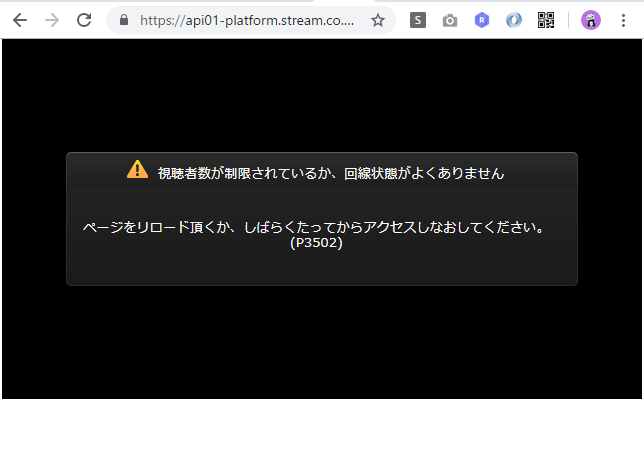Screen dimensions: 644x469
Task: Click the error heading 視聴者数が制限されているか
Action: tap(330, 173)
